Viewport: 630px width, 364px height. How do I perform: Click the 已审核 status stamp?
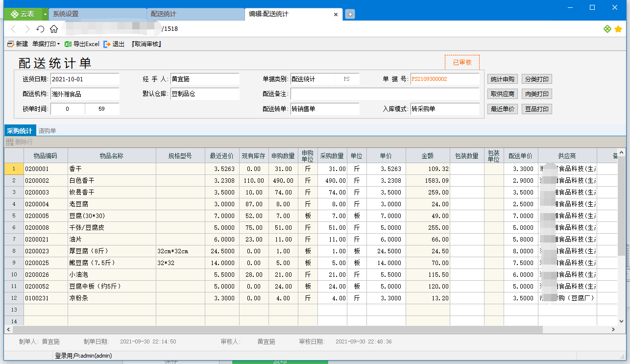(462, 63)
